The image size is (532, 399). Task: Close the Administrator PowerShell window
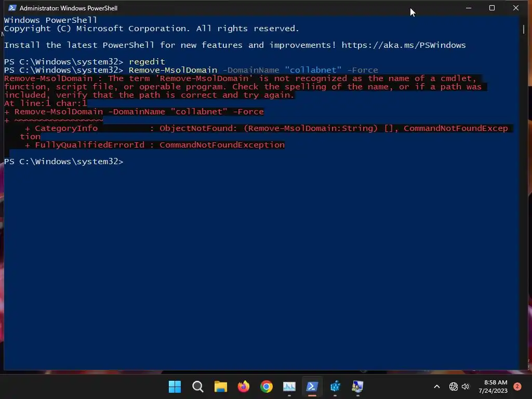[x=516, y=8]
